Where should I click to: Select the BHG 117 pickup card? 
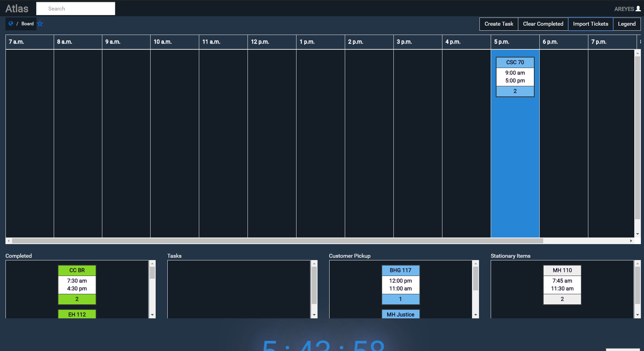pyautogui.click(x=400, y=285)
